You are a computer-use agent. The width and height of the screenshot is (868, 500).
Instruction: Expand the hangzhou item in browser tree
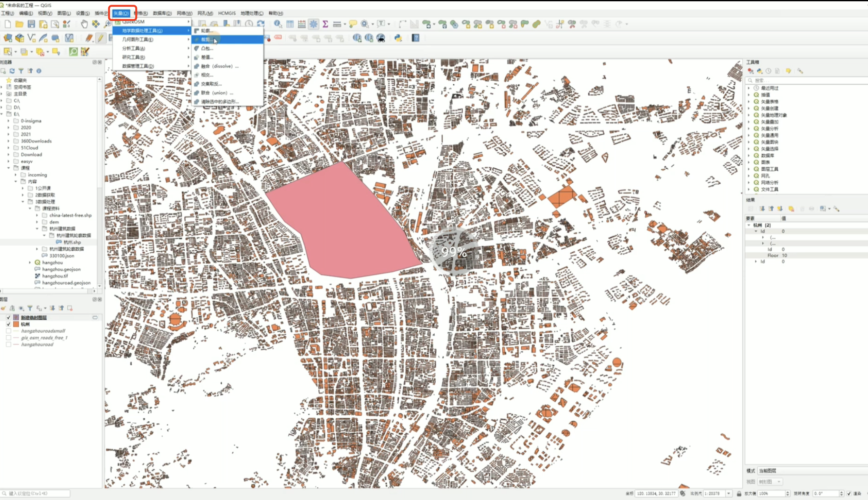(x=30, y=262)
